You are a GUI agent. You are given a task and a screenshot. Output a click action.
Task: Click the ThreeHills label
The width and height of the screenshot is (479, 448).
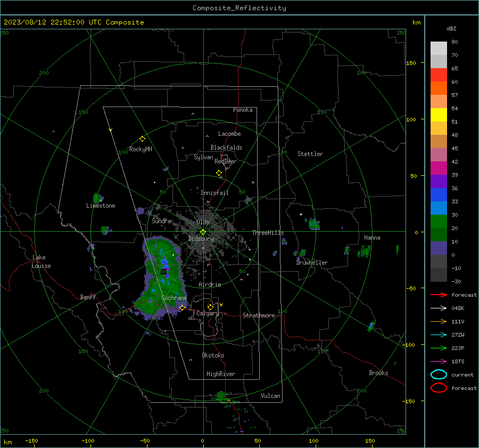point(268,233)
